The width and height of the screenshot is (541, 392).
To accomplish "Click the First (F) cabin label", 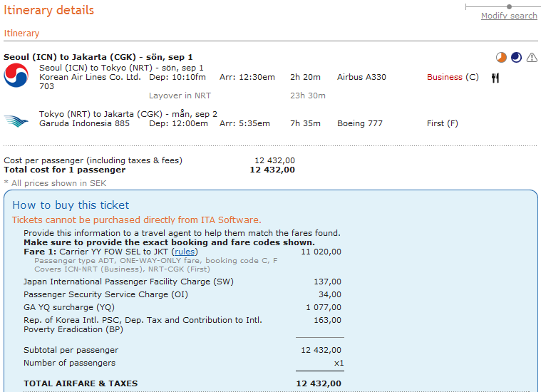I will coord(442,123).
